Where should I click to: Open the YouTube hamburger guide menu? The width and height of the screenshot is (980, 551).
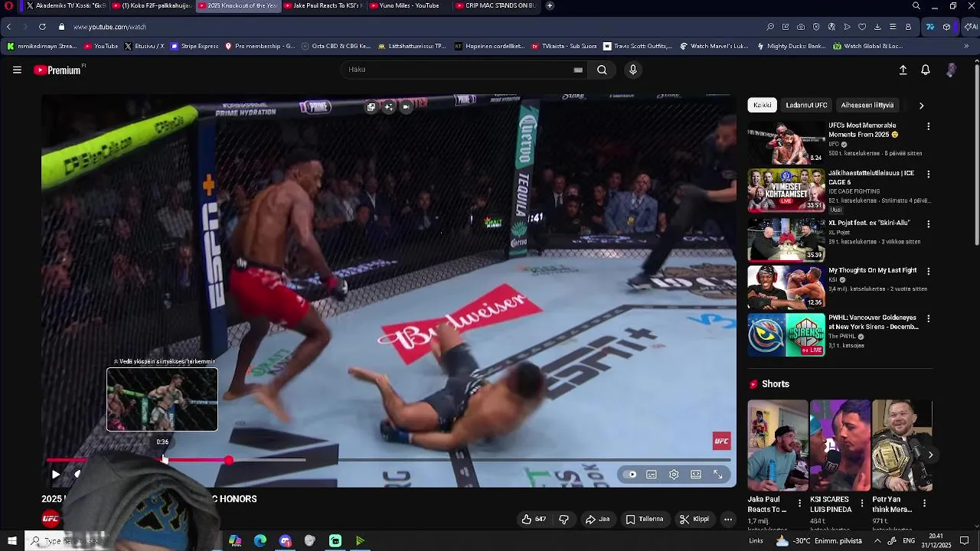17,70
